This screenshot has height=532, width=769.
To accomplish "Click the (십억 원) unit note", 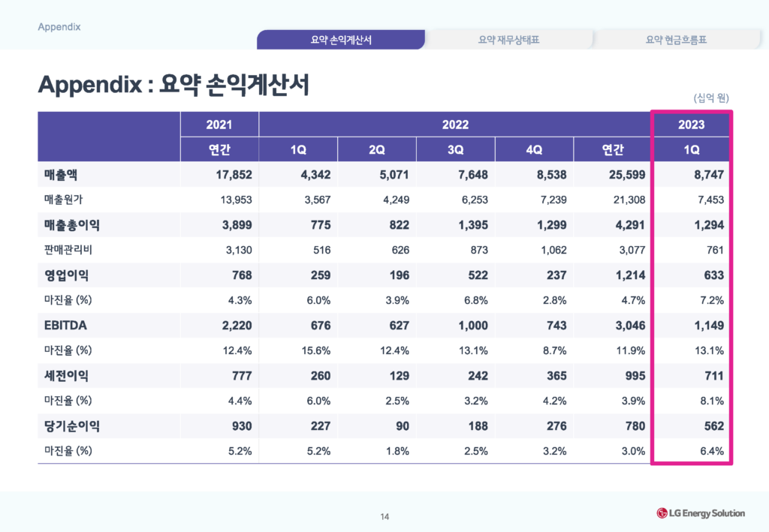I will point(710,98).
